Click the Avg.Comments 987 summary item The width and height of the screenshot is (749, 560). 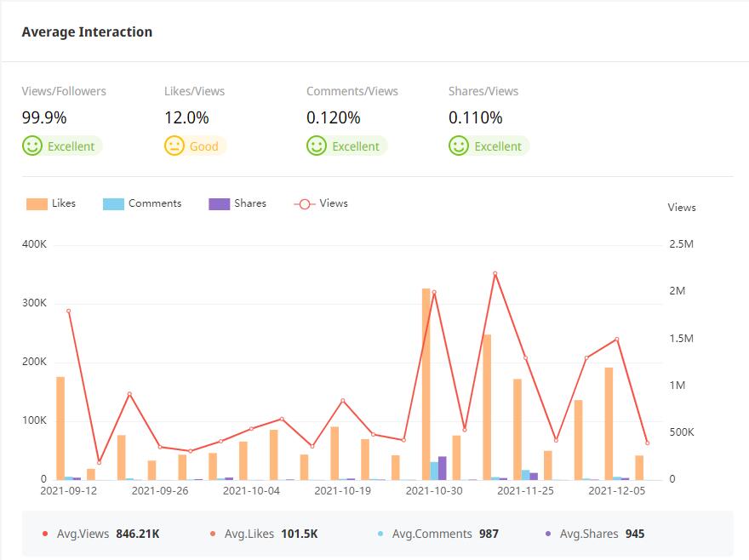(438, 534)
